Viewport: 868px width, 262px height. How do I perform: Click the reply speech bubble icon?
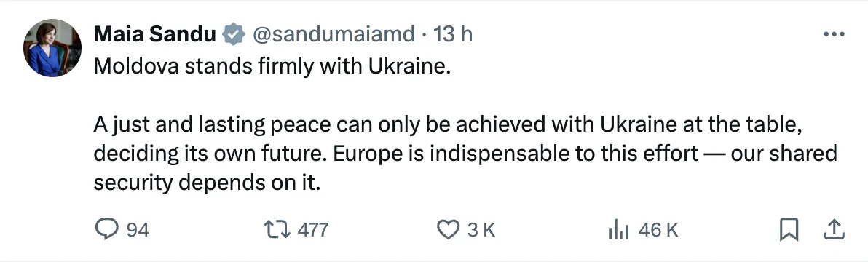pyautogui.click(x=106, y=229)
